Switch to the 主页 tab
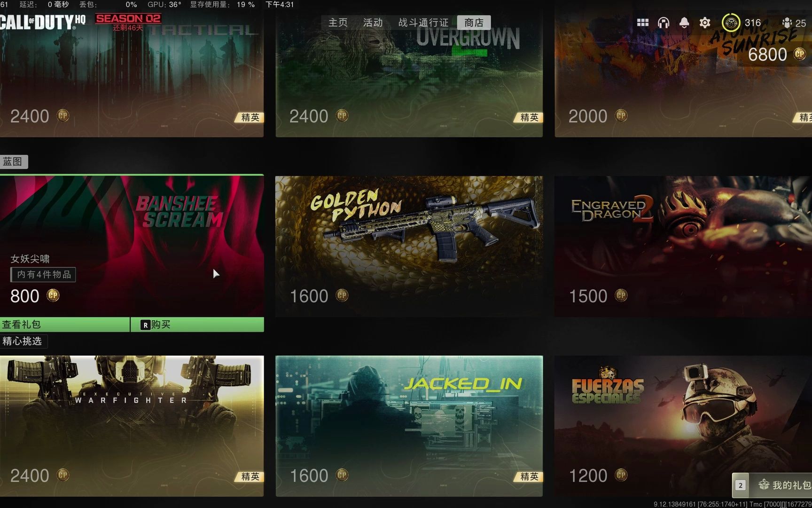 click(x=338, y=23)
